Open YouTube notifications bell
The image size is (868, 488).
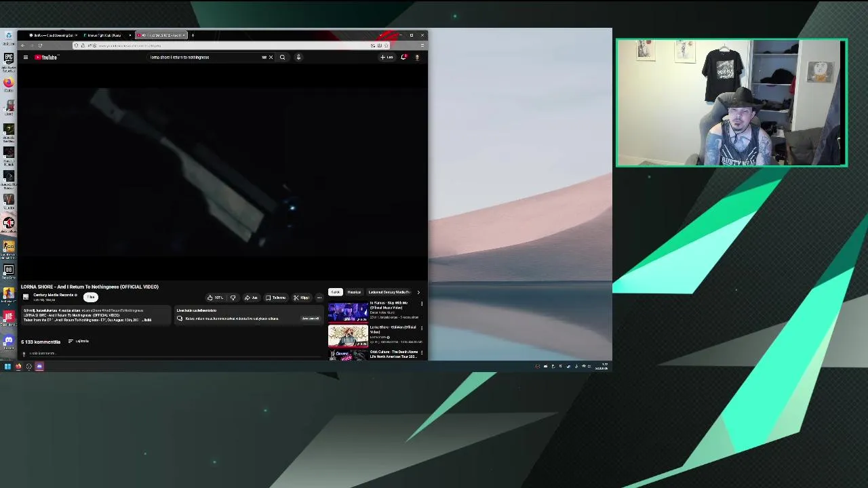[x=403, y=58]
